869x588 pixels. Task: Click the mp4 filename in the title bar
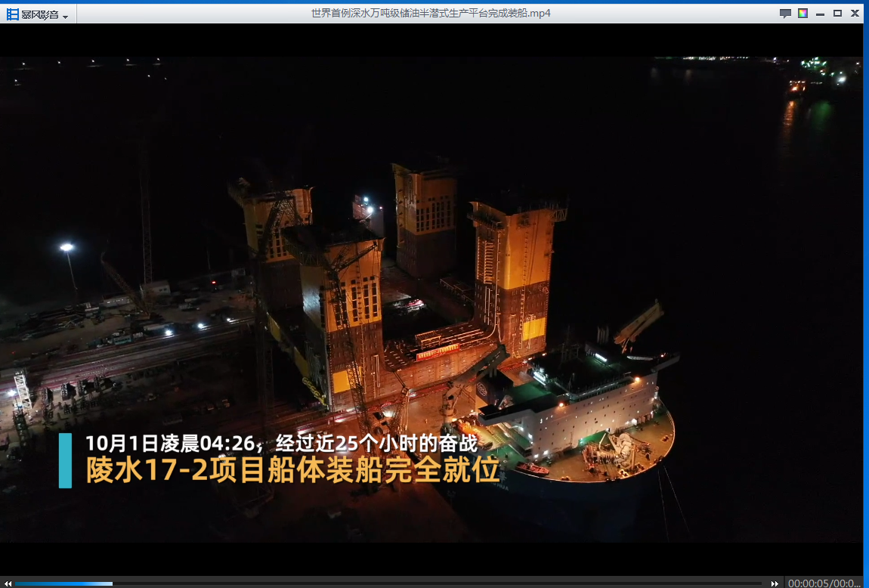pyautogui.click(x=431, y=14)
